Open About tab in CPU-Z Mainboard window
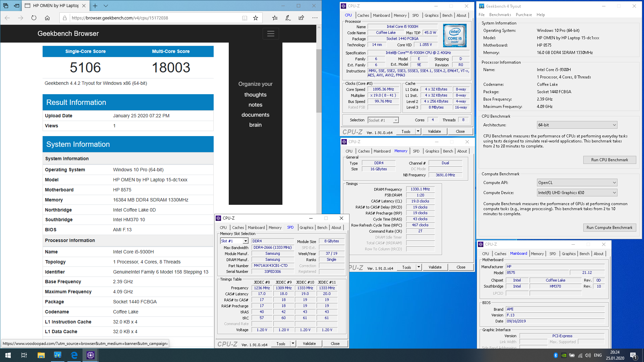Viewport: 644px width, 362px height. (598, 254)
